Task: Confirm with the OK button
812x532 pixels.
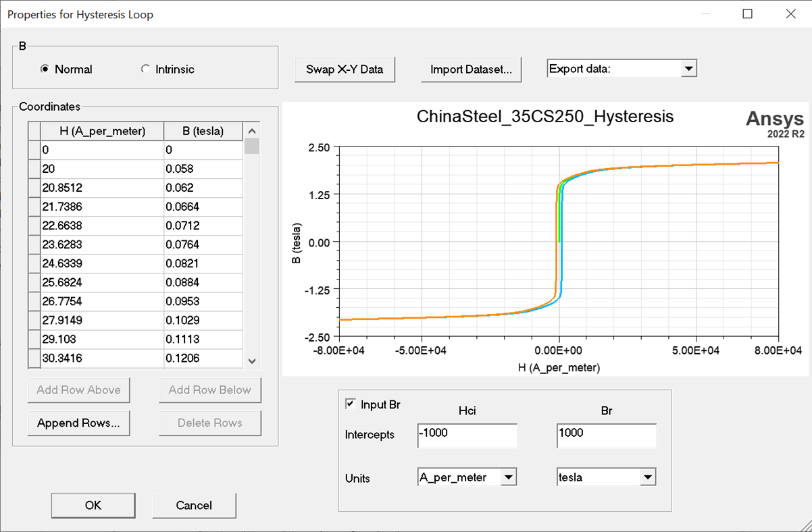Action: click(x=93, y=505)
